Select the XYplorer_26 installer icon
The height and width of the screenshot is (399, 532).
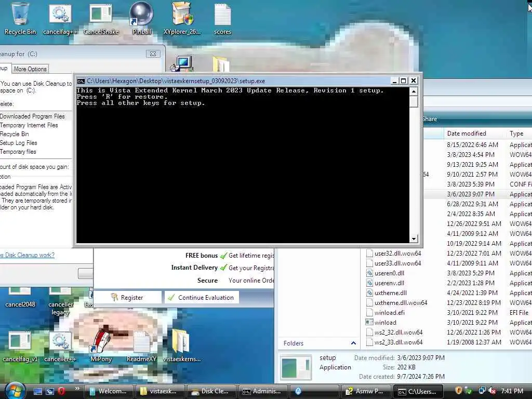[182, 19]
